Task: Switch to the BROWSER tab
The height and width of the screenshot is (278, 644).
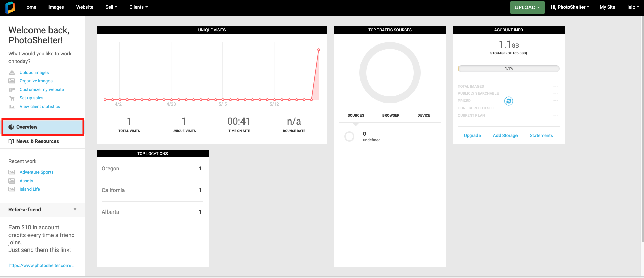Action: (391, 115)
